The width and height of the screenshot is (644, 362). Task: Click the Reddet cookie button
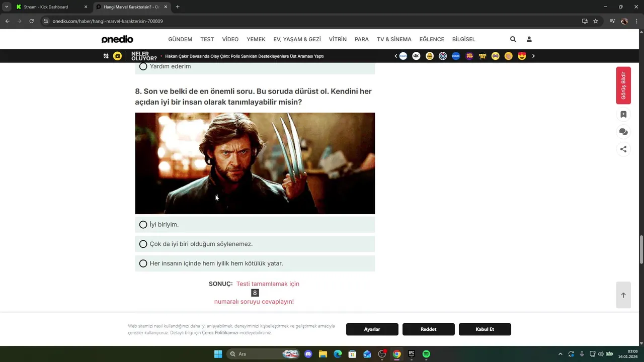pyautogui.click(x=429, y=329)
